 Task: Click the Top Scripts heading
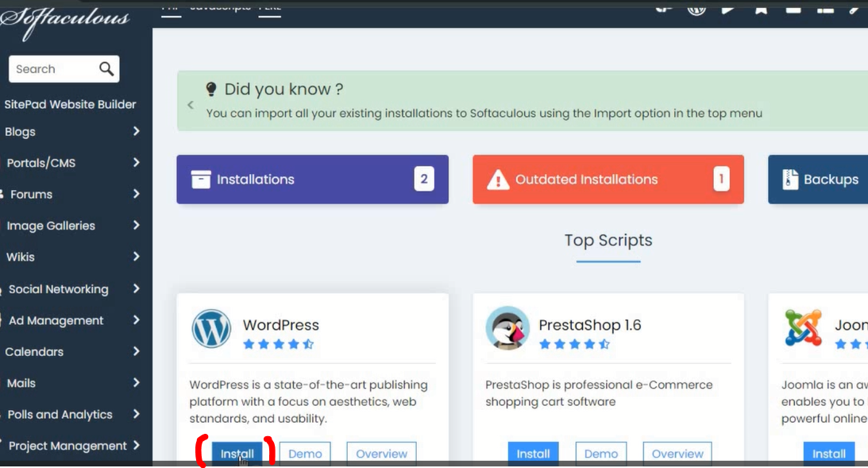[608, 241]
